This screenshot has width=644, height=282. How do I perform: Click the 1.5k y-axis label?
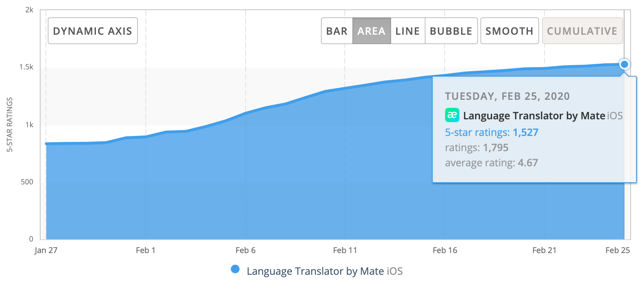26,67
